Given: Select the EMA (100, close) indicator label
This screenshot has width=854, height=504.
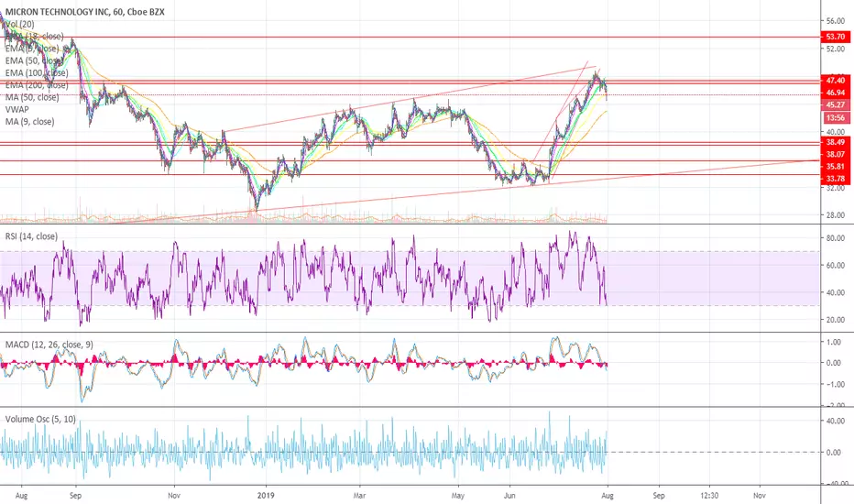Looking at the screenshot, I should [x=37, y=73].
